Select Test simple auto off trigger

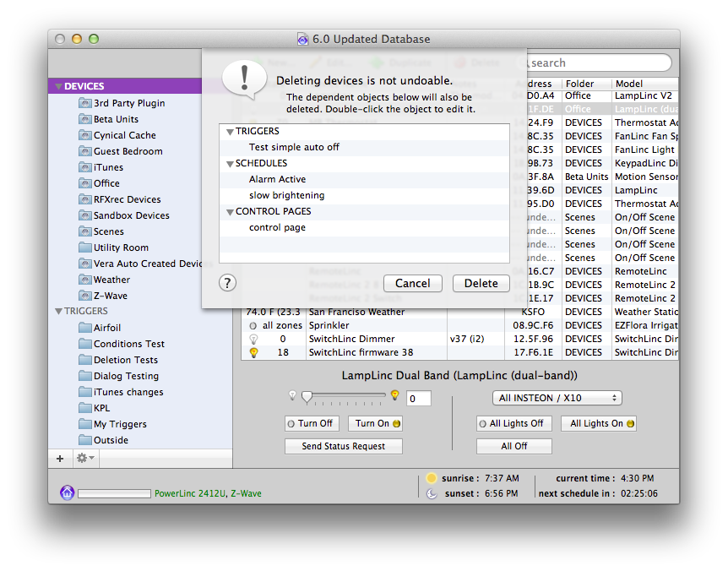[x=294, y=147]
